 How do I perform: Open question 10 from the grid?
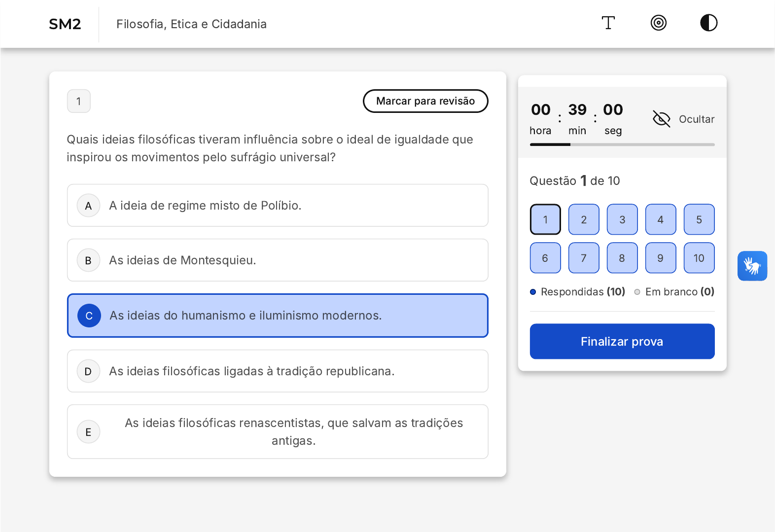click(x=699, y=258)
